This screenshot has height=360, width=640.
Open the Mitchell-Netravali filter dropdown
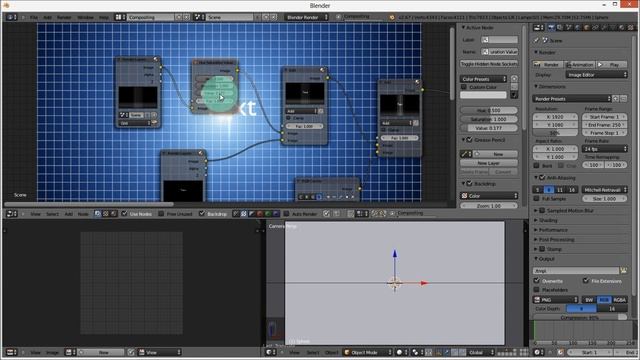click(604, 190)
